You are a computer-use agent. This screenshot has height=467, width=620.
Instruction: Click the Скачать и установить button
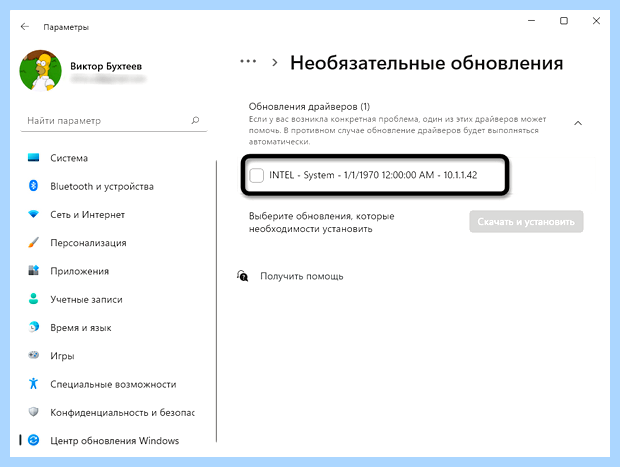point(526,221)
